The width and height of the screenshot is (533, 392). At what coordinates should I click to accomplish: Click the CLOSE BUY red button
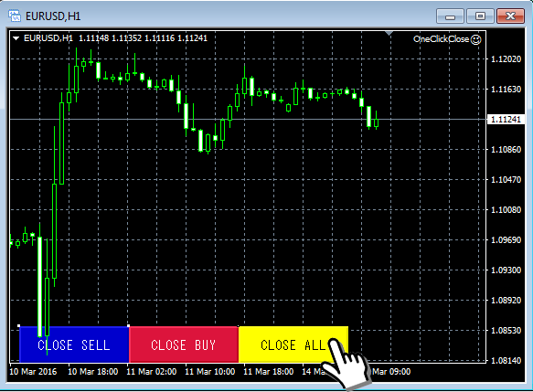point(184,344)
